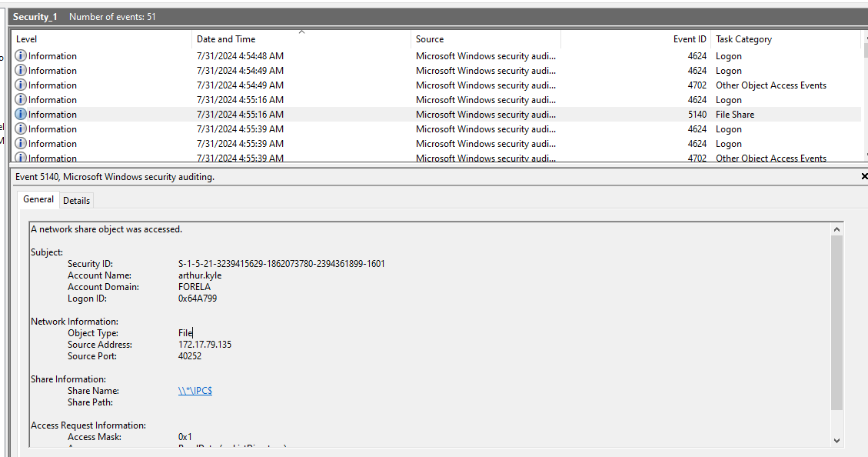Click the Source Address value 172.17.79.135
Image resolution: width=868 pixels, height=457 pixels.
[205, 345]
